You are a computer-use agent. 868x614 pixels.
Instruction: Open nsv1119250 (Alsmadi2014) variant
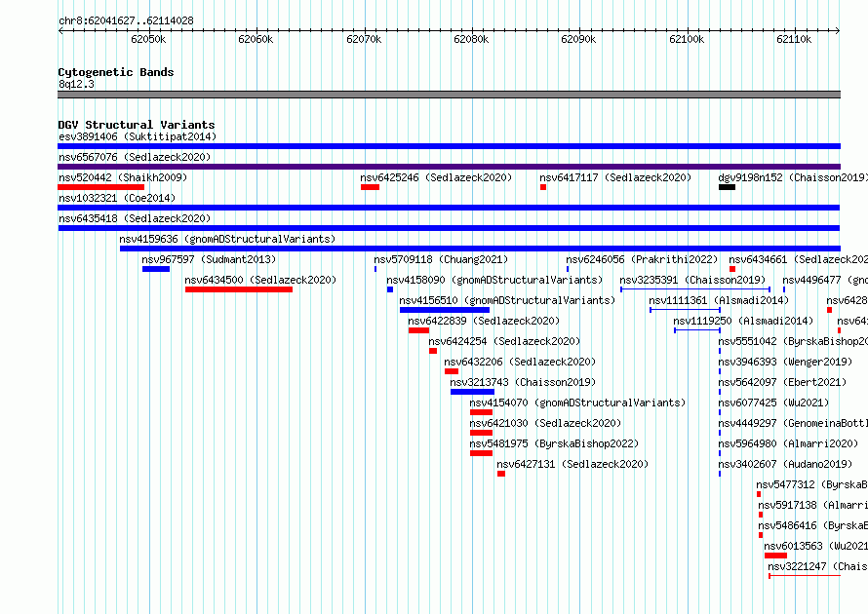click(x=743, y=321)
